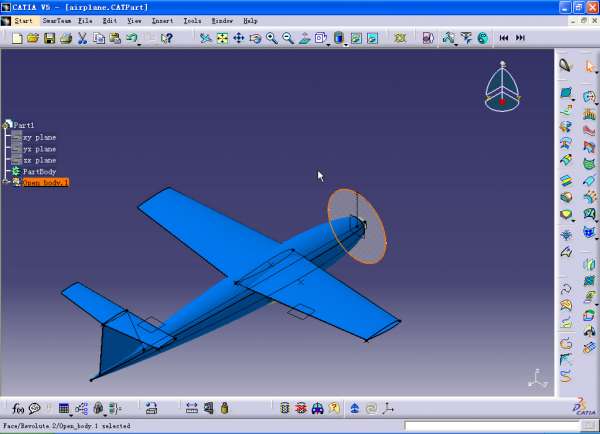The width and height of the screenshot is (600, 434).
Task: Toggle Swap visible space icon
Action: tap(372, 38)
